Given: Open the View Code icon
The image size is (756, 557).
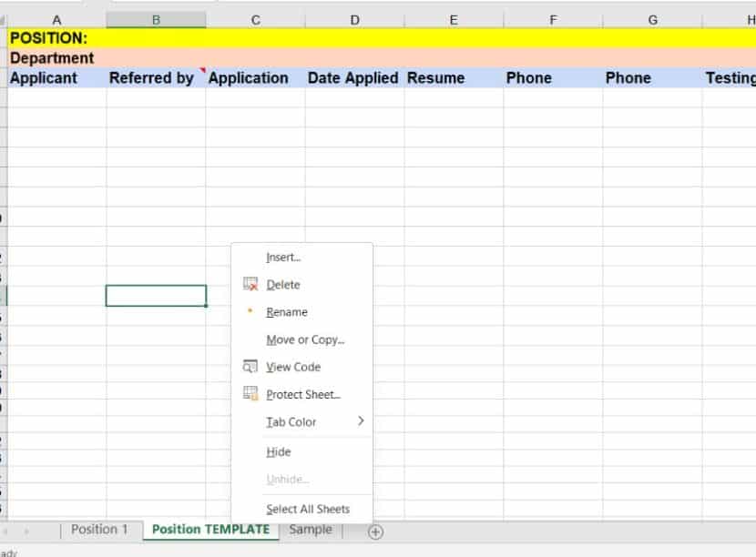Looking at the screenshot, I should [x=250, y=367].
